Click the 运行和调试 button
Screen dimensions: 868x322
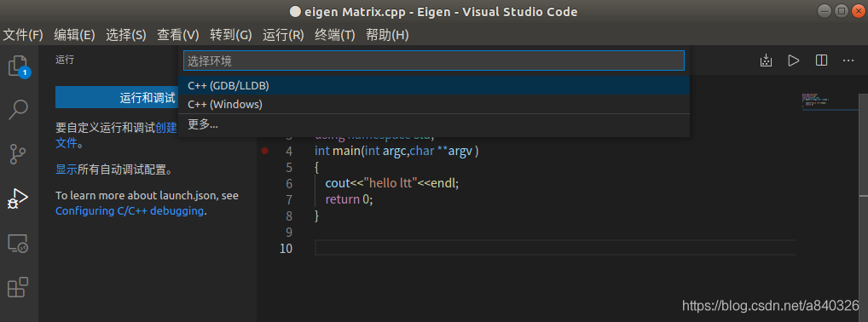point(117,98)
